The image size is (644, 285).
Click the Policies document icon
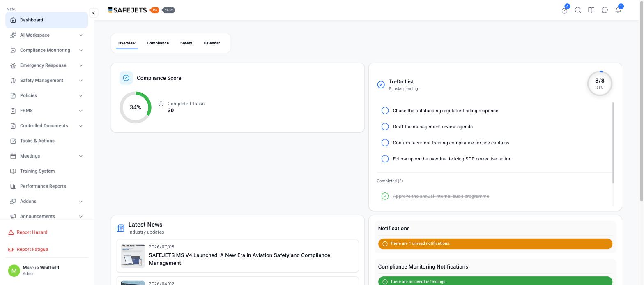pos(13,96)
